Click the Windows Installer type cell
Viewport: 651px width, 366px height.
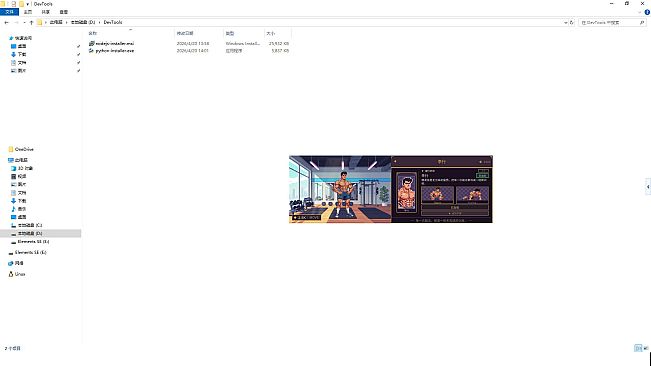pyautogui.click(x=242, y=43)
